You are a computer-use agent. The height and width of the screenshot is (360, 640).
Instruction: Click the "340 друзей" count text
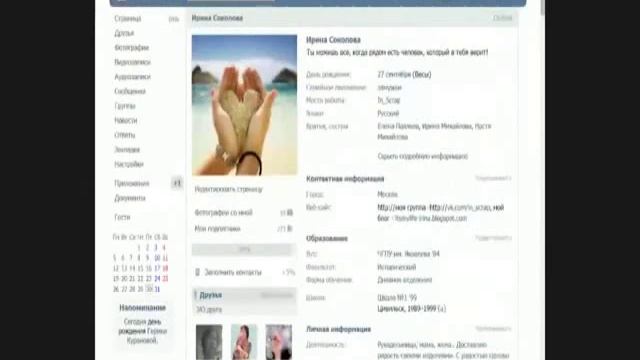click(209, 310)
